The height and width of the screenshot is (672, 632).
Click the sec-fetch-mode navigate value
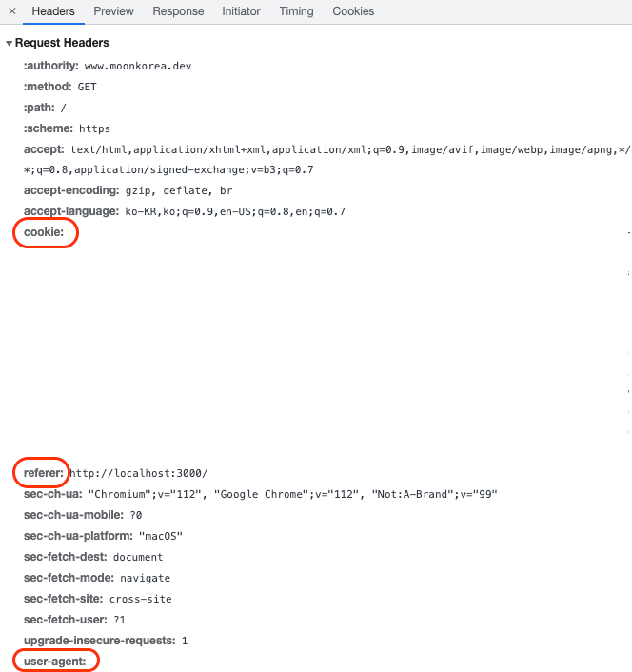coord(146,578)
